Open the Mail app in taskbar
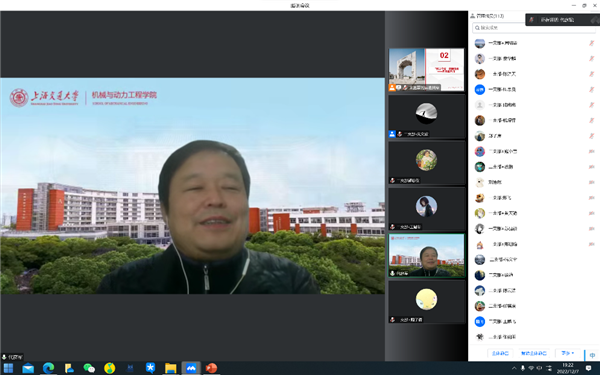This screenshot has width=600, height=375. tap(28, 368)
